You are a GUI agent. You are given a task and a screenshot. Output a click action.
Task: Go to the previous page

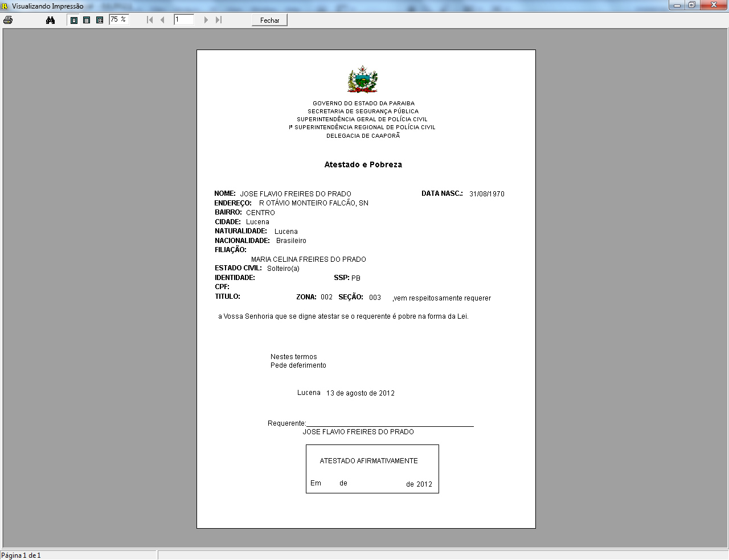162,20
